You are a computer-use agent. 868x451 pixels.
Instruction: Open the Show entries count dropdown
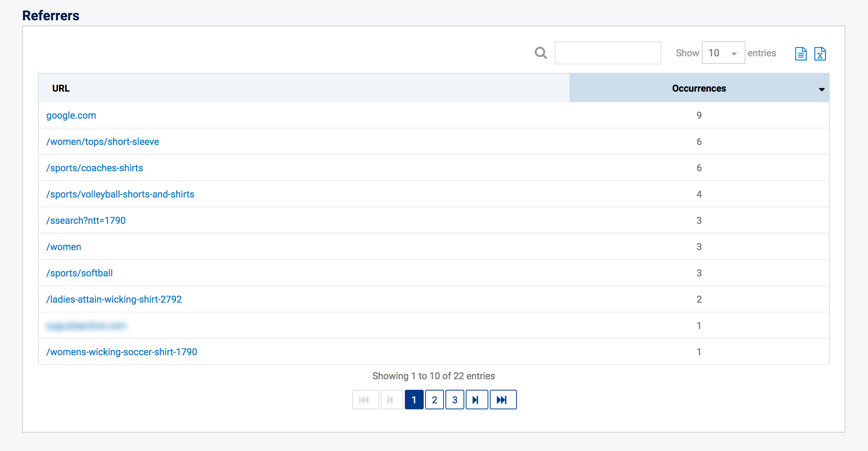click(723, 53)
